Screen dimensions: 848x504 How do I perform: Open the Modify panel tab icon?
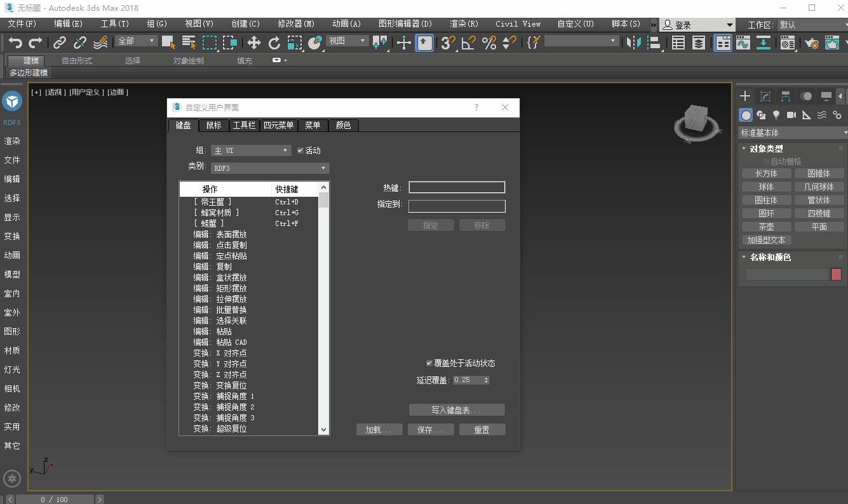765,96
